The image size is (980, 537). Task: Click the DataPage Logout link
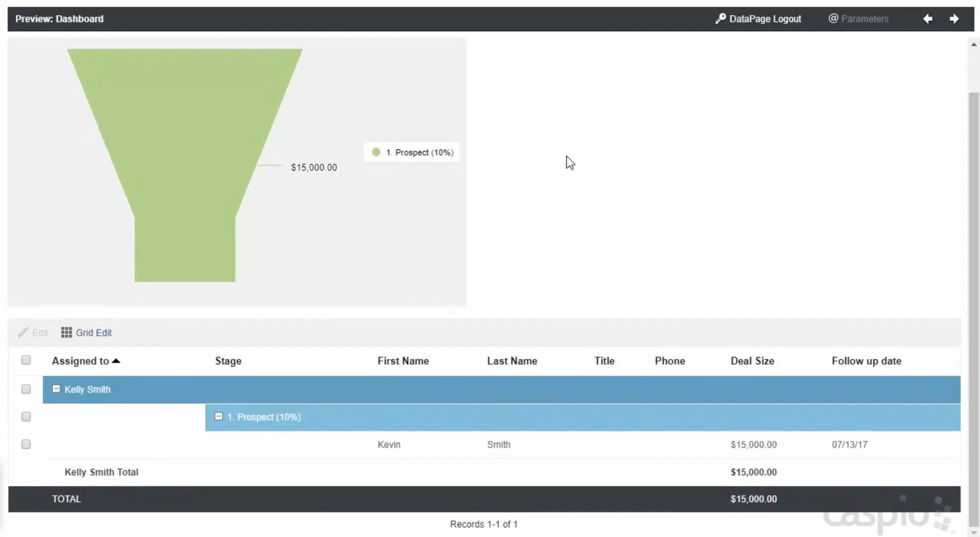click(764, 19)
